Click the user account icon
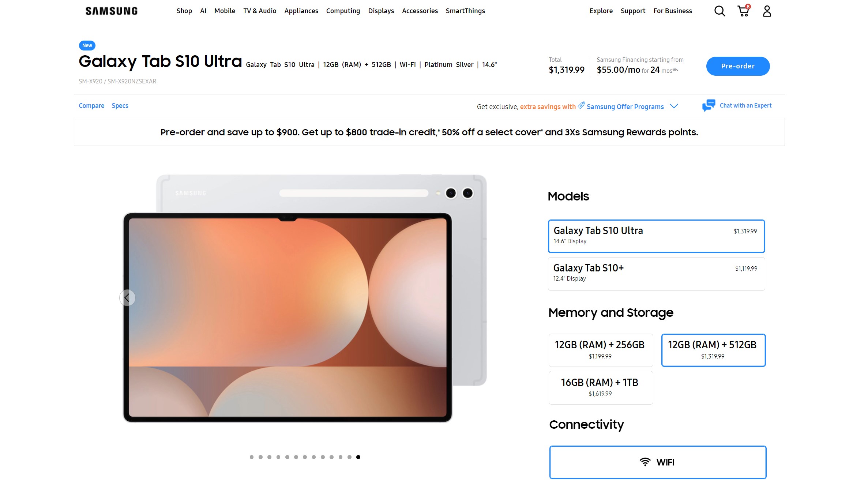868x488 pixels. pos(767,11)
